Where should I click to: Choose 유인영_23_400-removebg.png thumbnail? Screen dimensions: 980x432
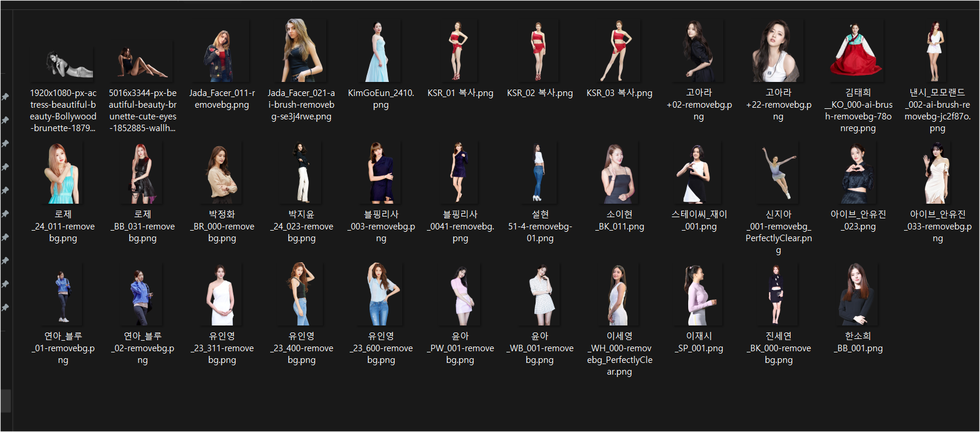pyautogui.click(x=302, y=294)
